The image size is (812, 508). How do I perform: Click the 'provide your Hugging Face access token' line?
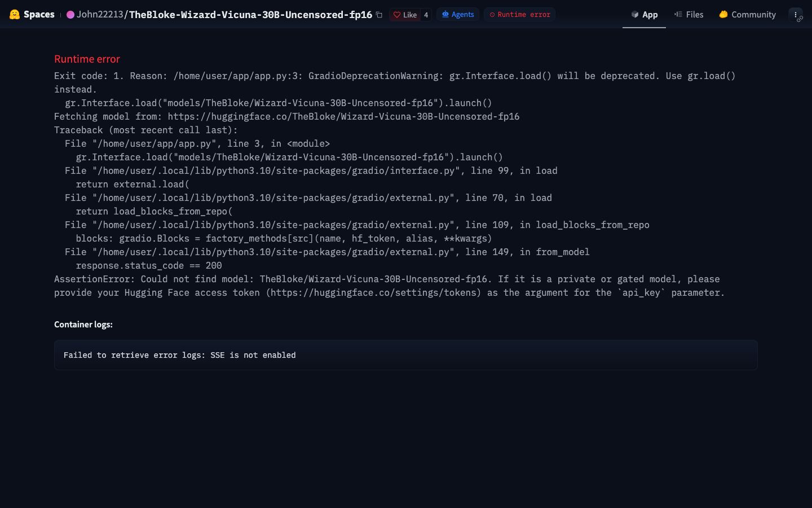[x=390, y=292]
